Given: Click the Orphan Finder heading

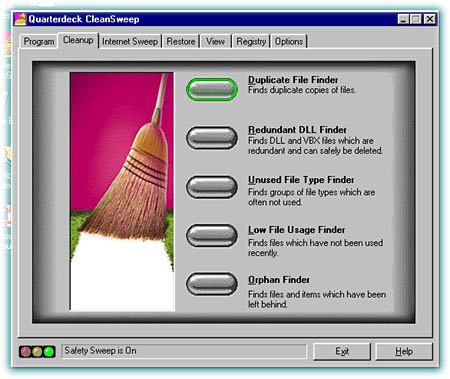Looking at the screenshot, I should tap(279, 280).
